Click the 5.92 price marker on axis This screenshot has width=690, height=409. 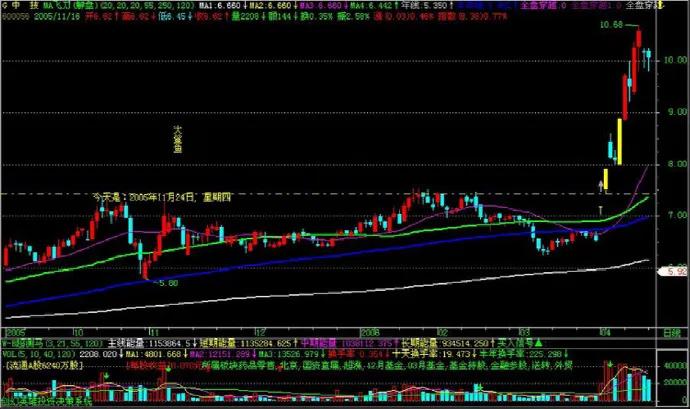[x=675, y=272]
